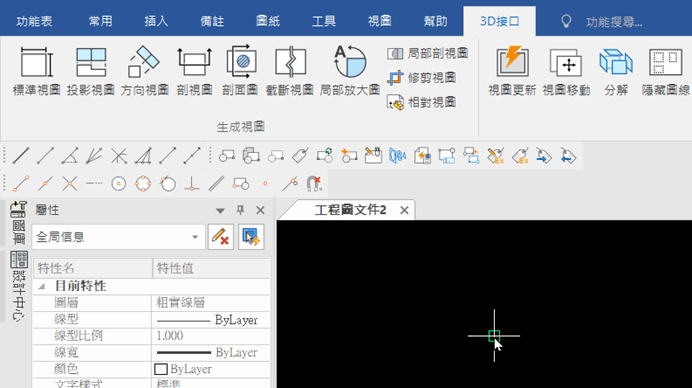Click the view refresh green arrows icon

[x=325, y=156]
